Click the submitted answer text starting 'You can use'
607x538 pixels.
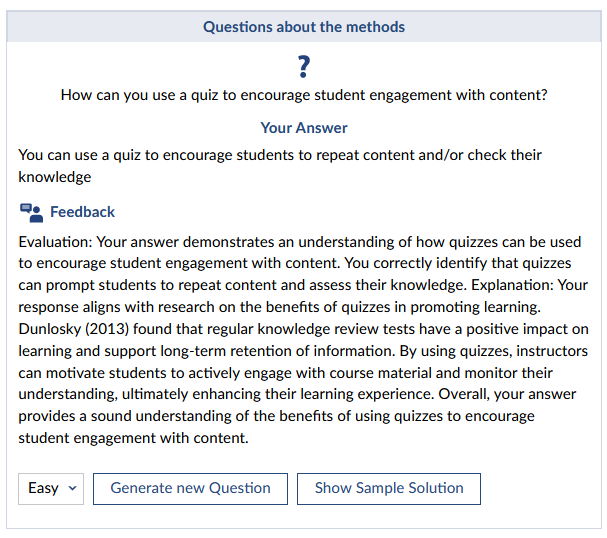(x=280, y=166)
